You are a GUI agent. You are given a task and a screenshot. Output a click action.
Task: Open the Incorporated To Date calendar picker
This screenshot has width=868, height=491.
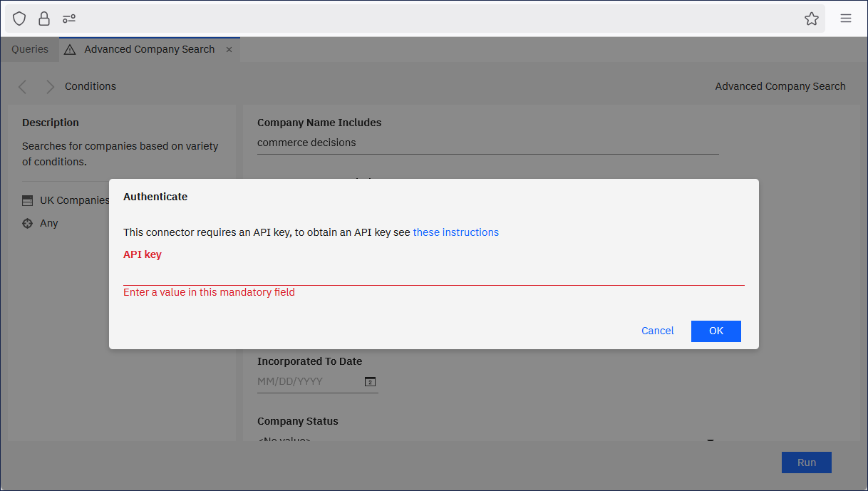click(x=370, y=382)
